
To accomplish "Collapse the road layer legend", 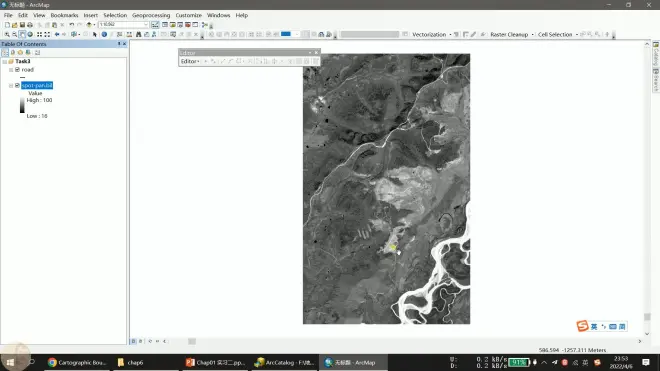I will coord(11,70).
